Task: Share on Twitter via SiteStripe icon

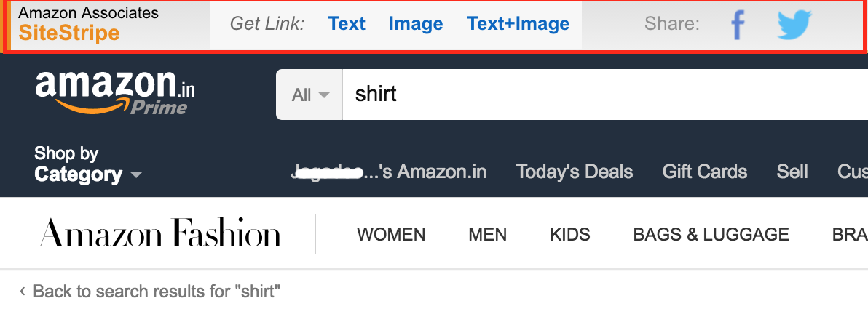Action: (x=794, y=25)
